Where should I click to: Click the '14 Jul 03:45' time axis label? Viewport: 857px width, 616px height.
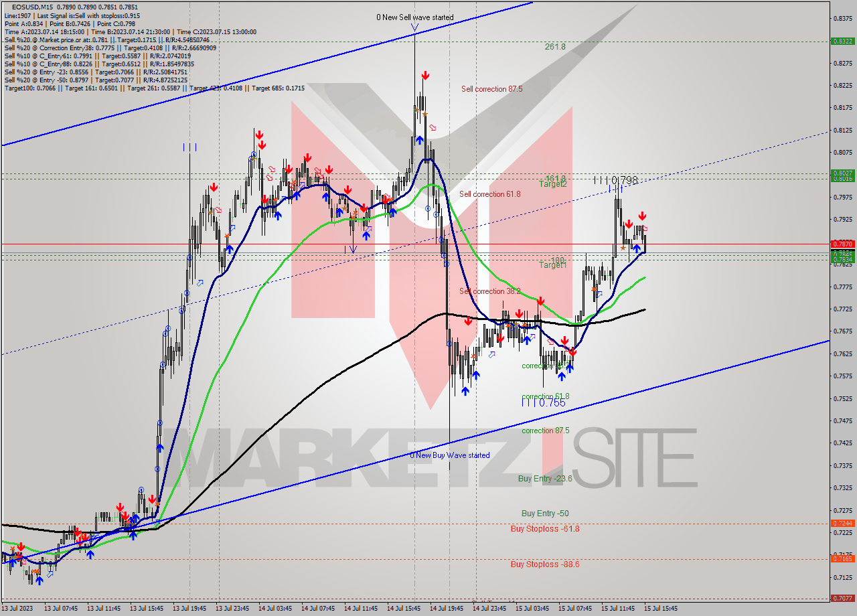coord(275,609)
